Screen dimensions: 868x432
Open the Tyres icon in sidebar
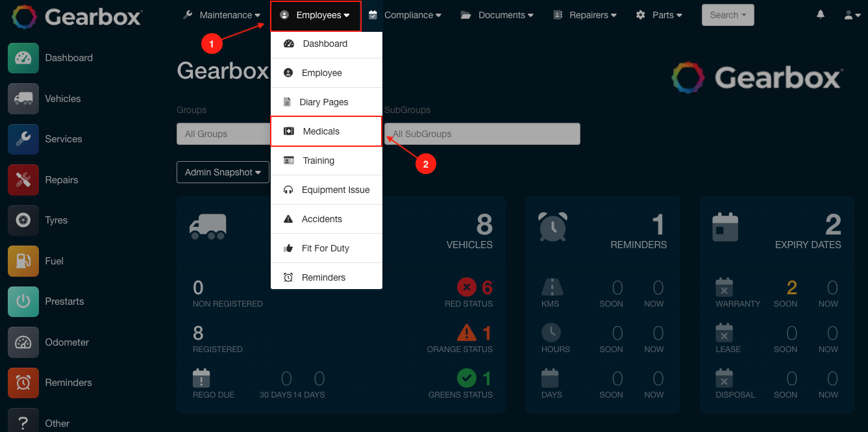[x=23, y=220]
